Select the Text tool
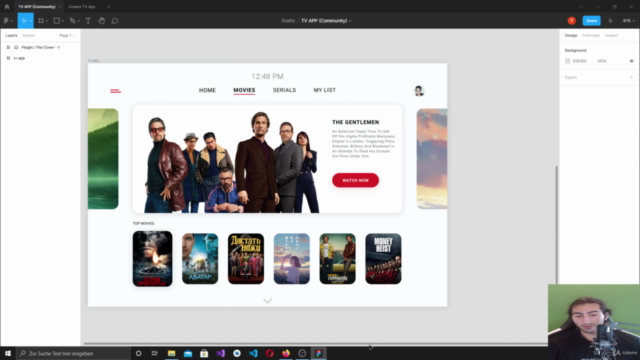This screenshot has width=640, height=360. click(x=88, y=21)
